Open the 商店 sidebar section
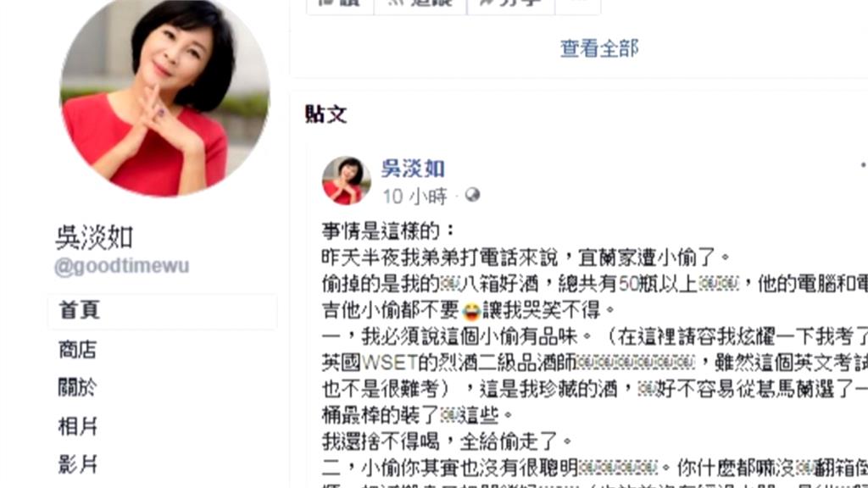 coord(77,350)
